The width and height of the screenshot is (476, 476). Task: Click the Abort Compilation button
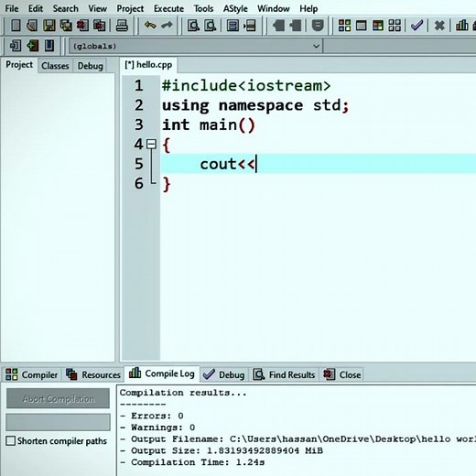(58, 398)
